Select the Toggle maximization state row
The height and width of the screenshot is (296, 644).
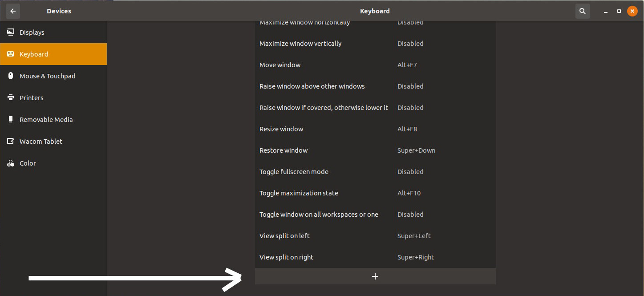coord(375,193)
